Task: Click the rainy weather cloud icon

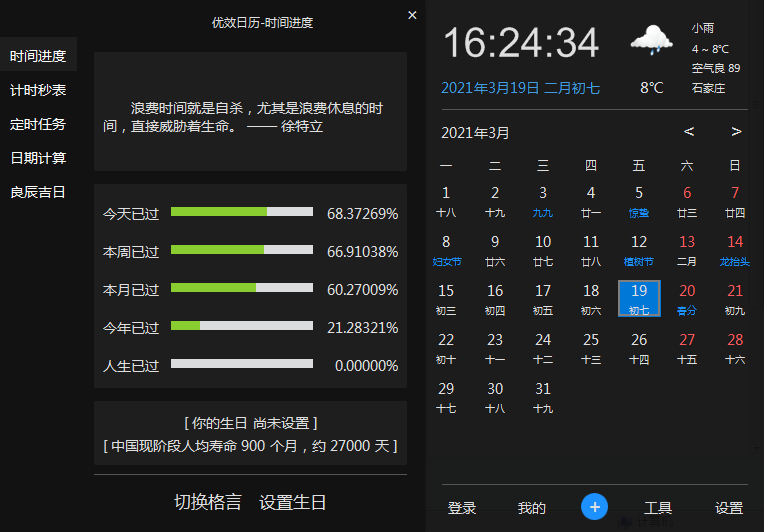Action: (650, 41)
